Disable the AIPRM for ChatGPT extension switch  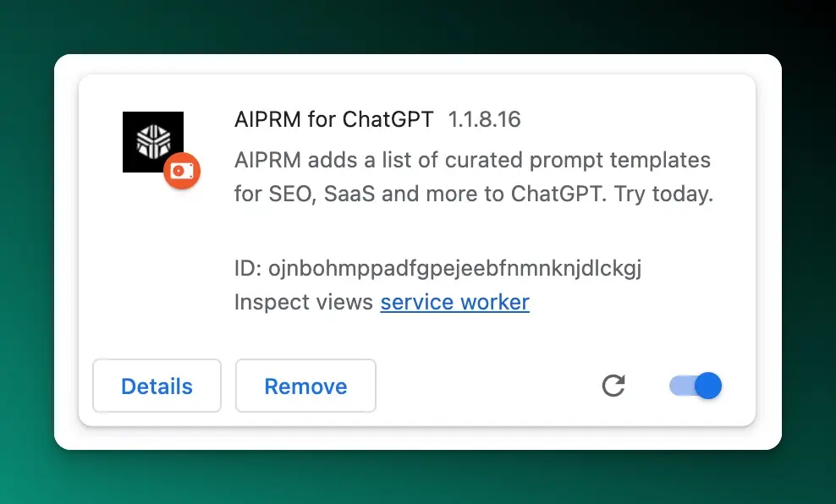(x=696, y=386)
